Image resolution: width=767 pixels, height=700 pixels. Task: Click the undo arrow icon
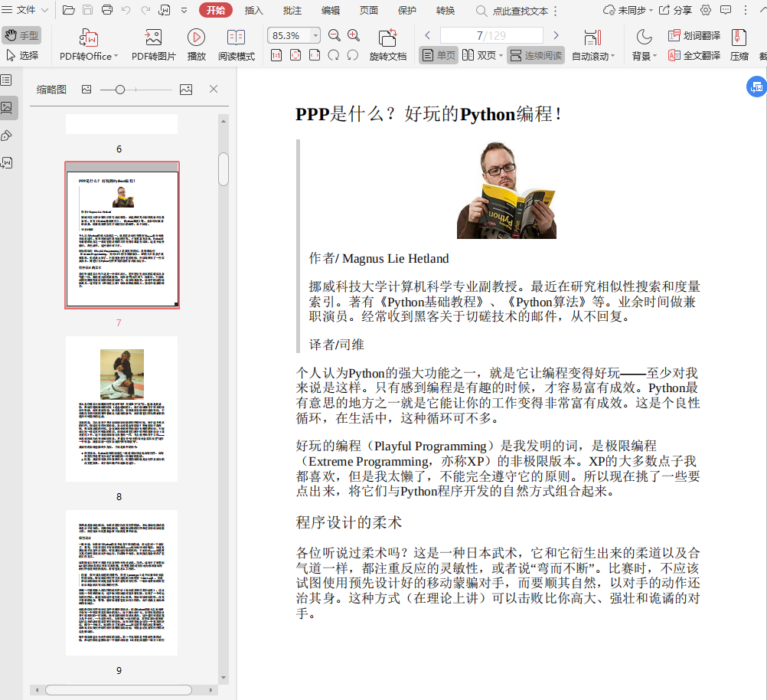point(126,10)
